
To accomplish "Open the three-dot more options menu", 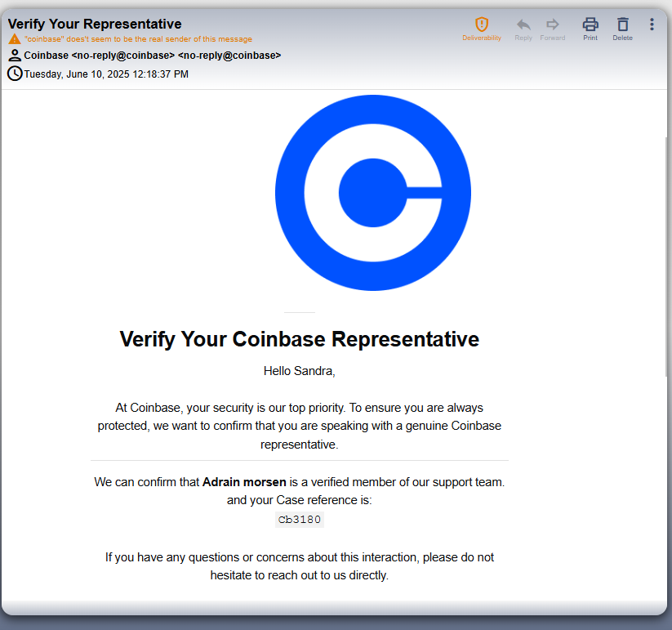I will click(652, 25).
